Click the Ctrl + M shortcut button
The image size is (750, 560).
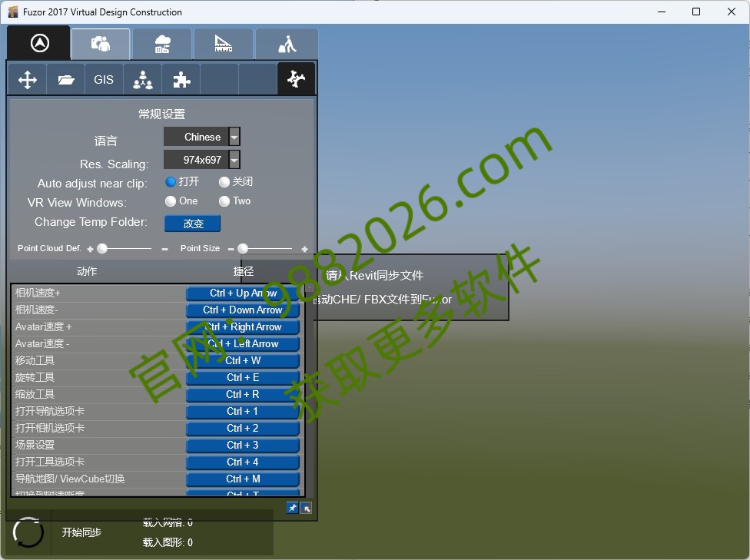pyautogui.click(x=243, y=479)
